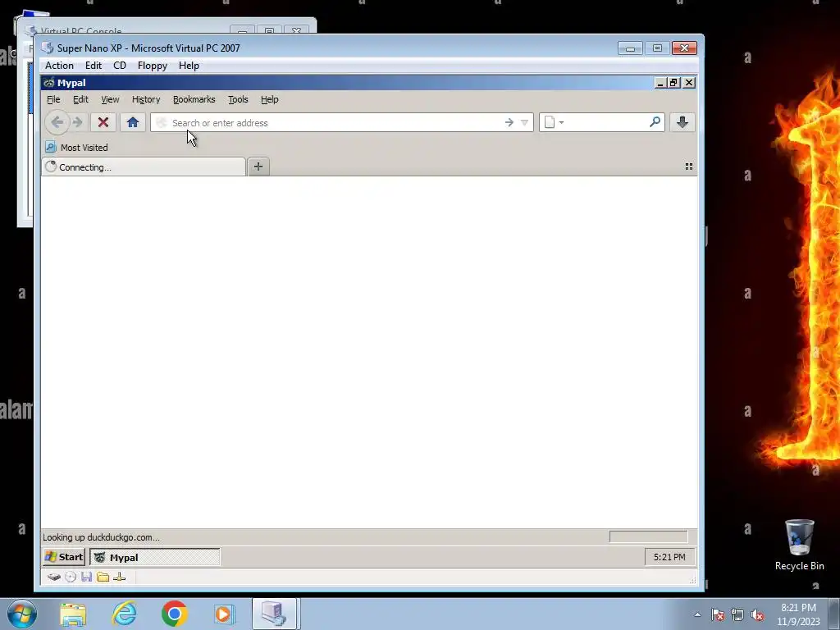Click the Super Nano XP window title icon
840x630 pixels.
48,48
